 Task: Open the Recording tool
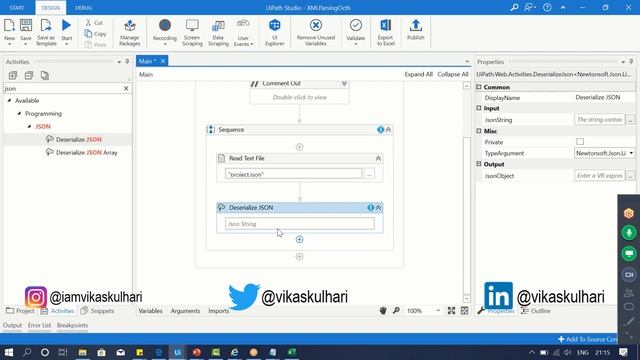click(x=165, y=31)
